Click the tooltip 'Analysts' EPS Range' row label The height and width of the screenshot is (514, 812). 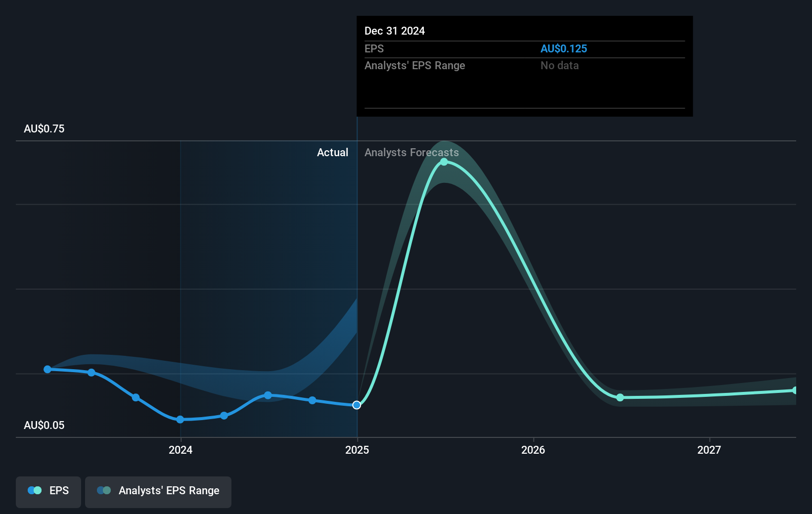415,65
